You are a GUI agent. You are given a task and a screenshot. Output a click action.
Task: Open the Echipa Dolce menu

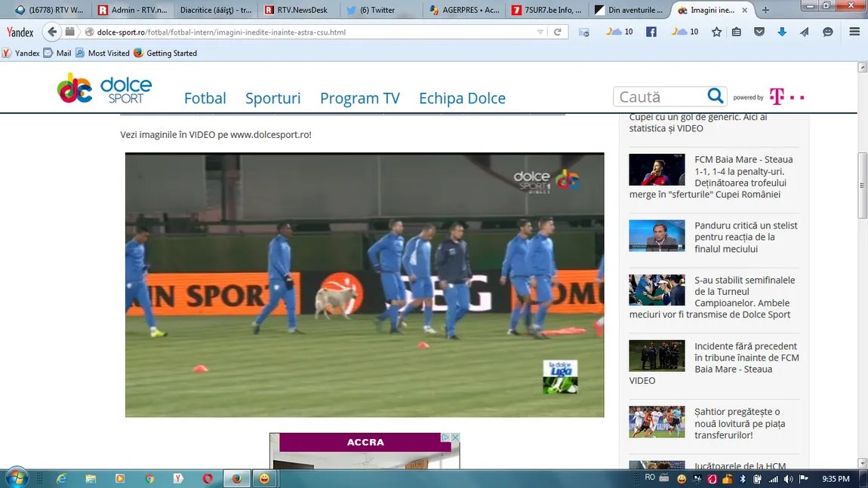(x=462, y=98)
